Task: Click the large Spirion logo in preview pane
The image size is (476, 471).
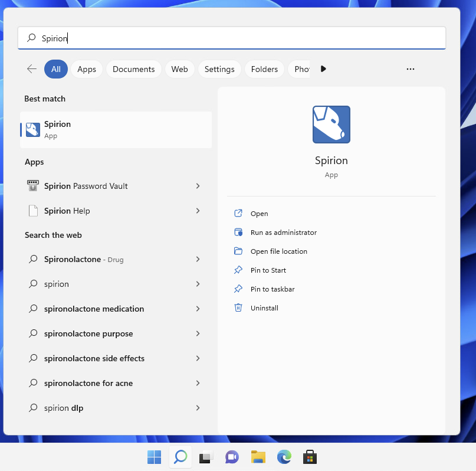Action: [x=331, y=125]
